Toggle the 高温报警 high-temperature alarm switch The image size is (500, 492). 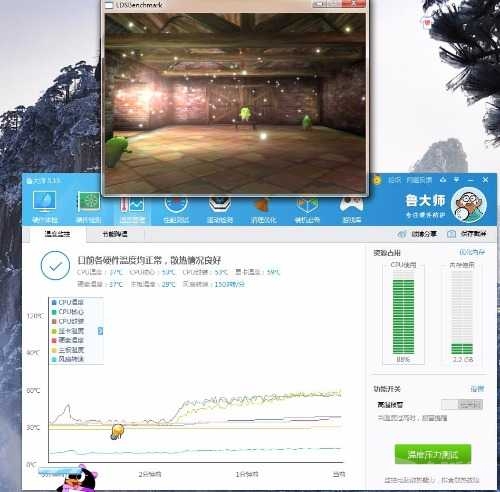pyautogui.click(x=462, y=405)
